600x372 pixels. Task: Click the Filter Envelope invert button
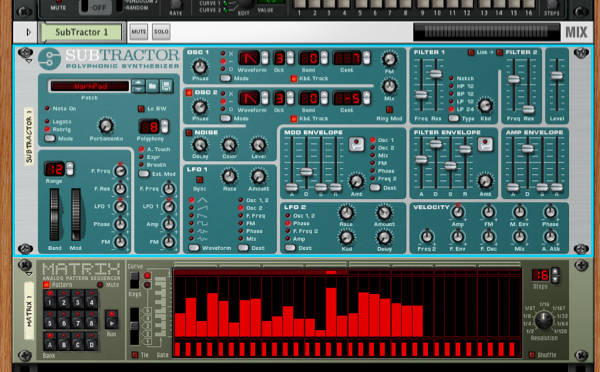point(485,144)
